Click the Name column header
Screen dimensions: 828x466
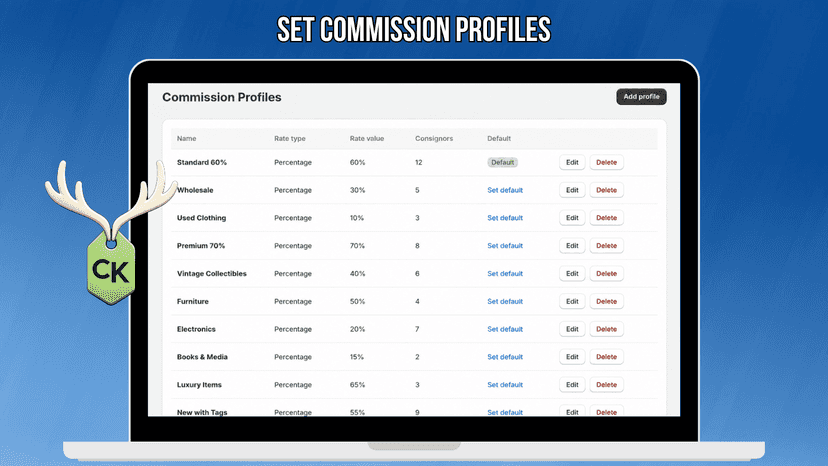tap(186, 138)
